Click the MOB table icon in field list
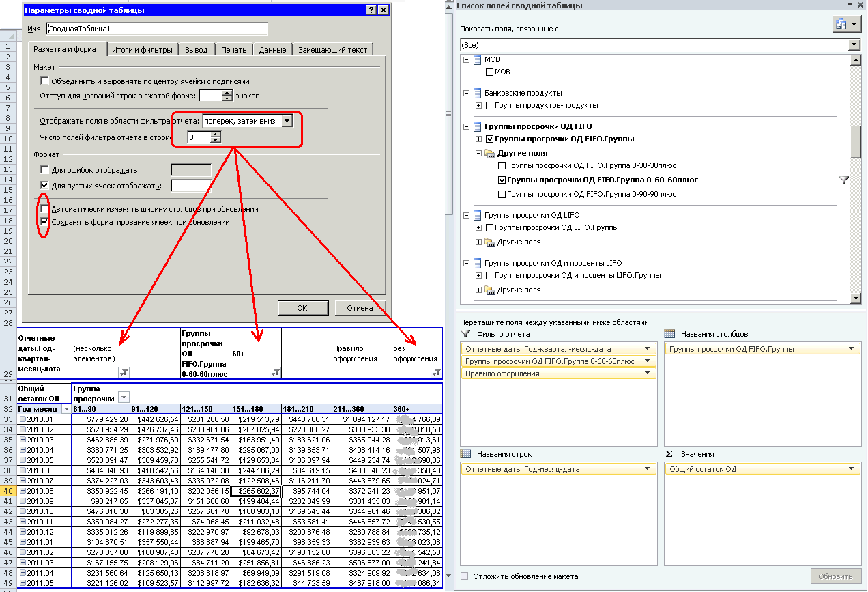Screen dimensions: 868x592 pos(478,60)
